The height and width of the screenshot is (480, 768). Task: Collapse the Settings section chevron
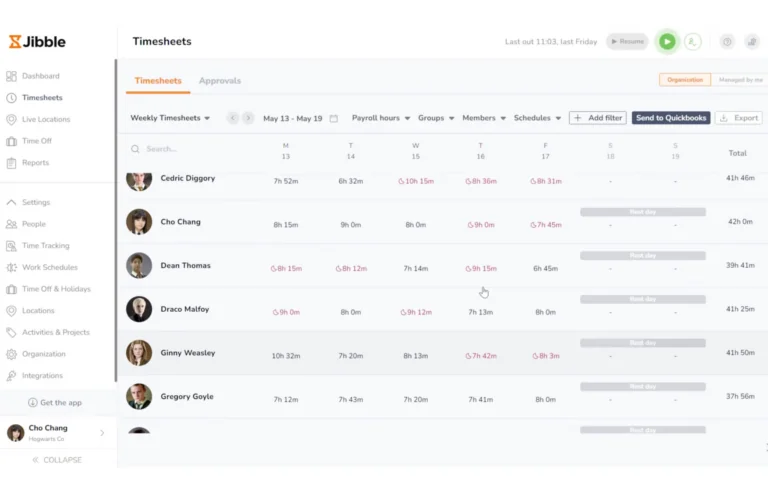pos(11,202)
